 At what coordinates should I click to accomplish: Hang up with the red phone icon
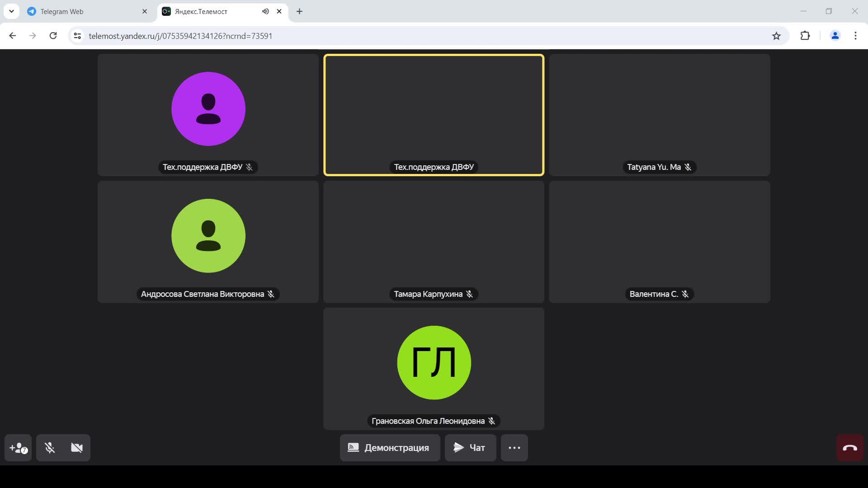click(x=849, y=448)
